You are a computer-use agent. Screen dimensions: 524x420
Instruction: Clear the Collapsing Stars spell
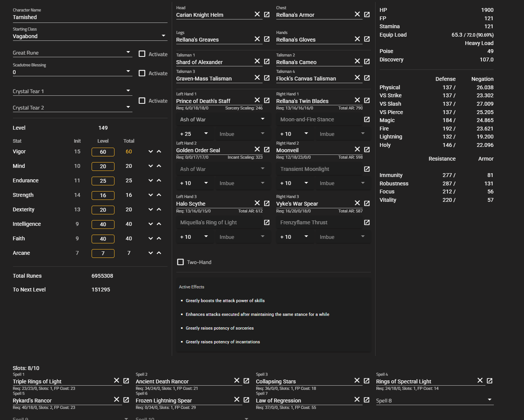coord(357,380)
